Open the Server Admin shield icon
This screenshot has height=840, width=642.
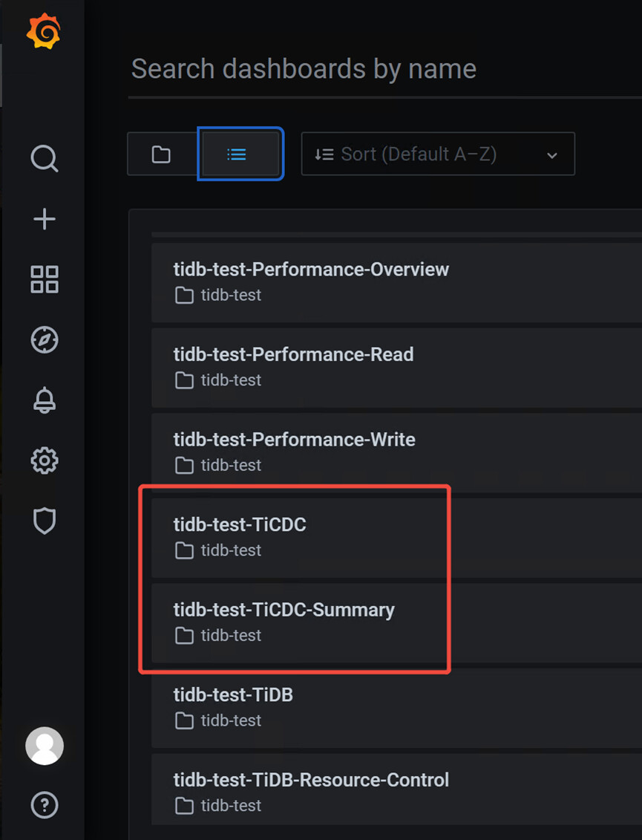pyautogui.click(x=45, y=521)
